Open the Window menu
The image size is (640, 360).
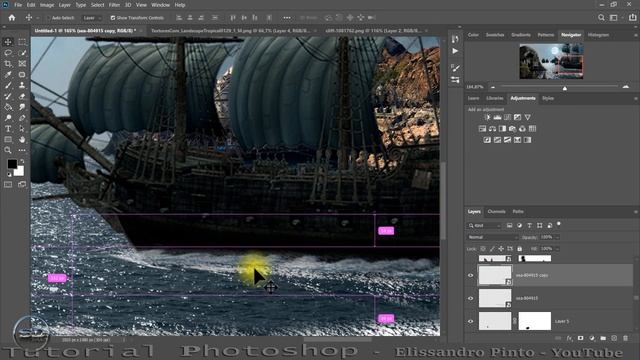(x=160, y=5)
